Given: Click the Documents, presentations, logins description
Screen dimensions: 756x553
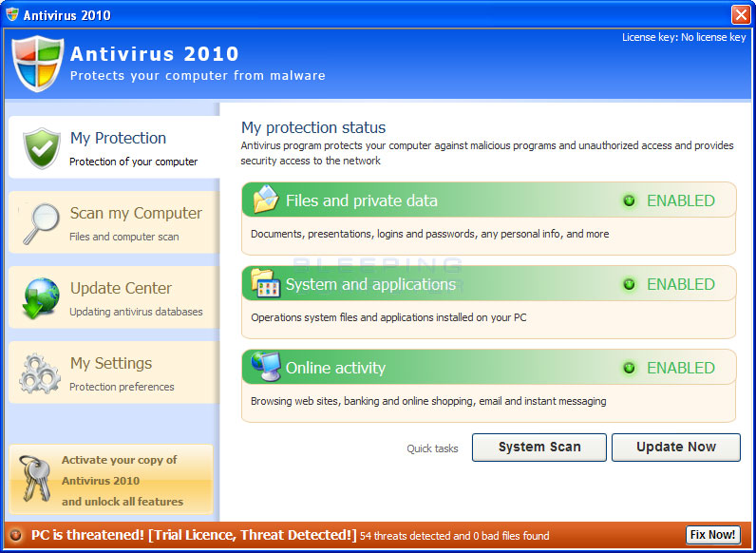Looking at the screenshot, I should coord(430,235).
